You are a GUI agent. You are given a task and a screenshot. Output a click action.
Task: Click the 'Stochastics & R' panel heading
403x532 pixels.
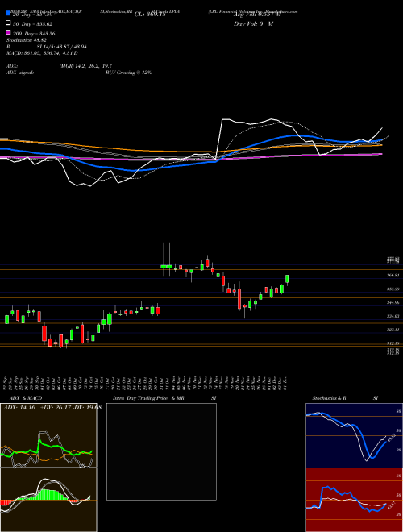[330, 398]
